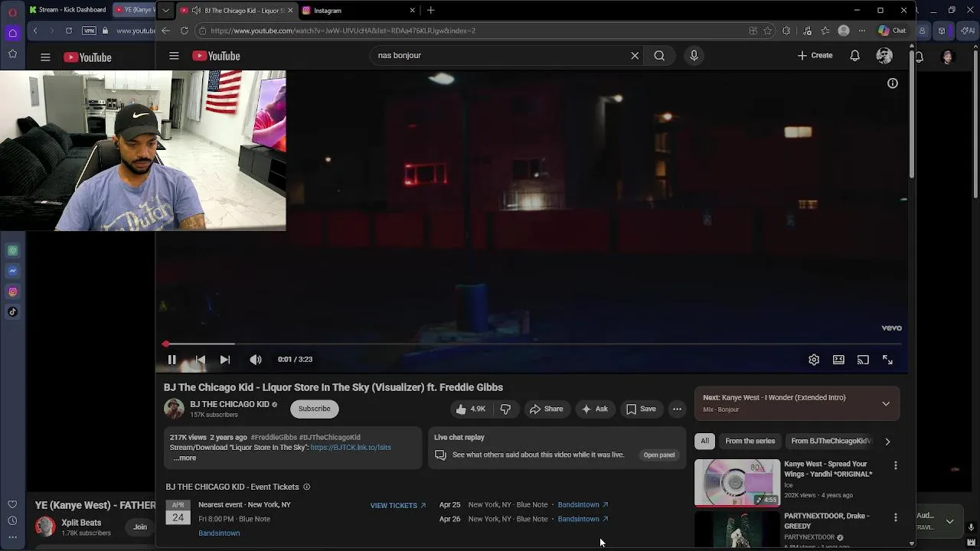
Task: Like the video (4.9K)
Action: point(471,409)
